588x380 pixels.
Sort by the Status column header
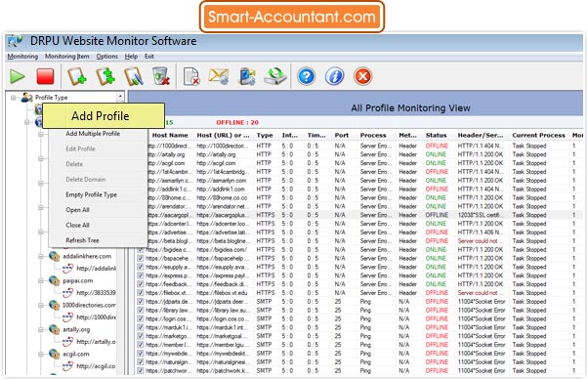437,135
